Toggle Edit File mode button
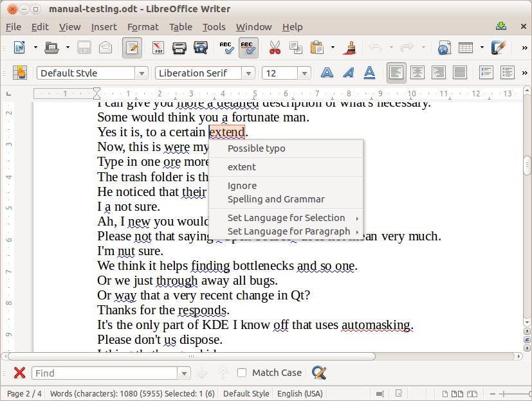Screen dimensions: 532x401 click(x=132, y=48)
